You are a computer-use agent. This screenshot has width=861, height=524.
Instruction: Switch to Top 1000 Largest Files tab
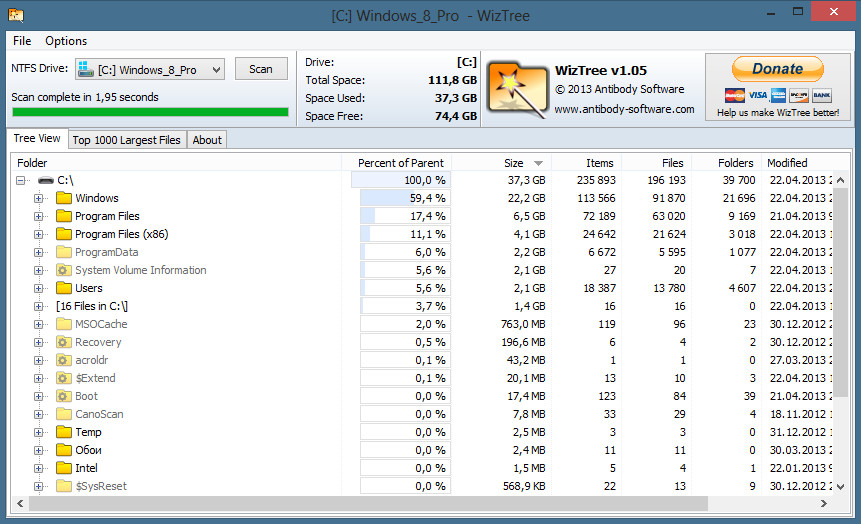click(126, 140)
